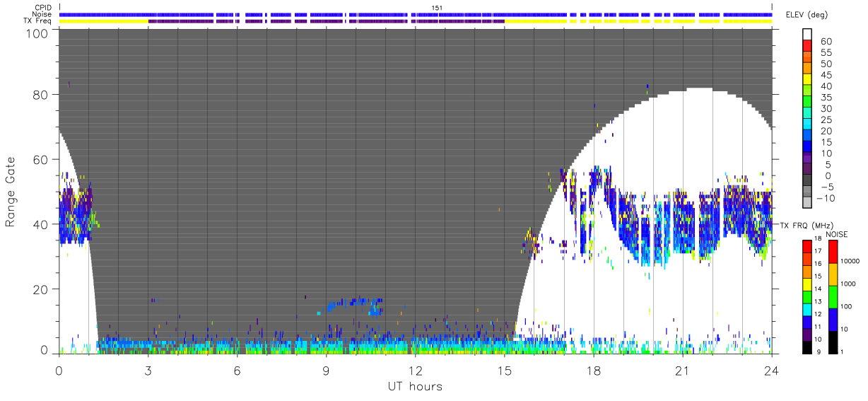Screen dimensions: 868x401
Task: Click NOISE legend label '10000'
Action: [850, 261]
